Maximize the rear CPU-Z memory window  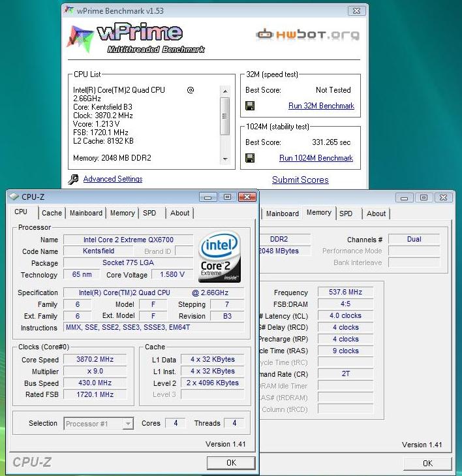click(x=423, y=198)
